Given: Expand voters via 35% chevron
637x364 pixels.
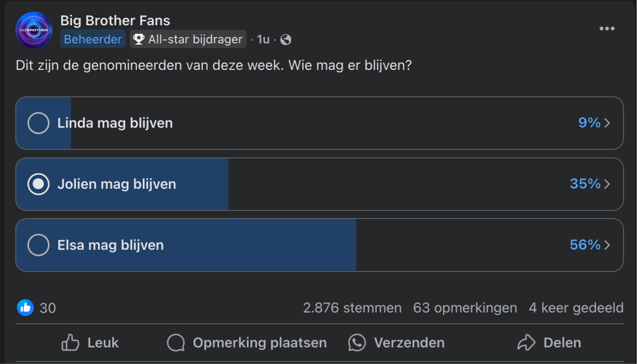Looking at the screenshot, I should [607, 184].
